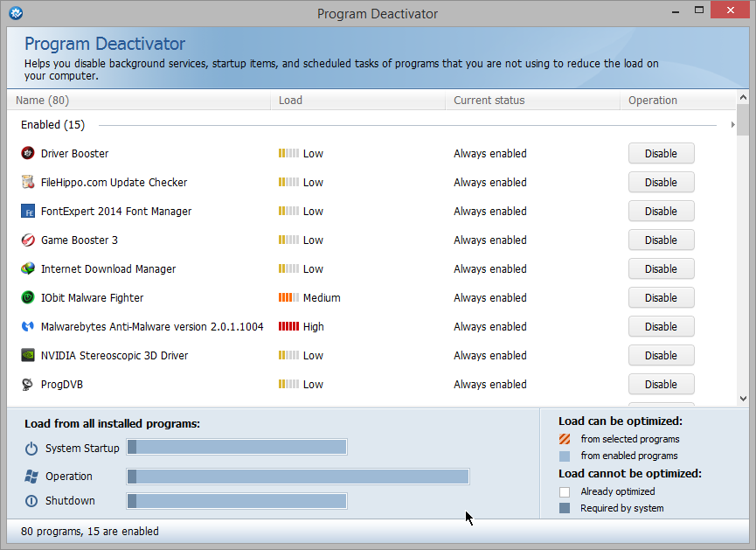
Task: Collapse the Enabled (15) group arrow
Action: [x=733, y=125]
